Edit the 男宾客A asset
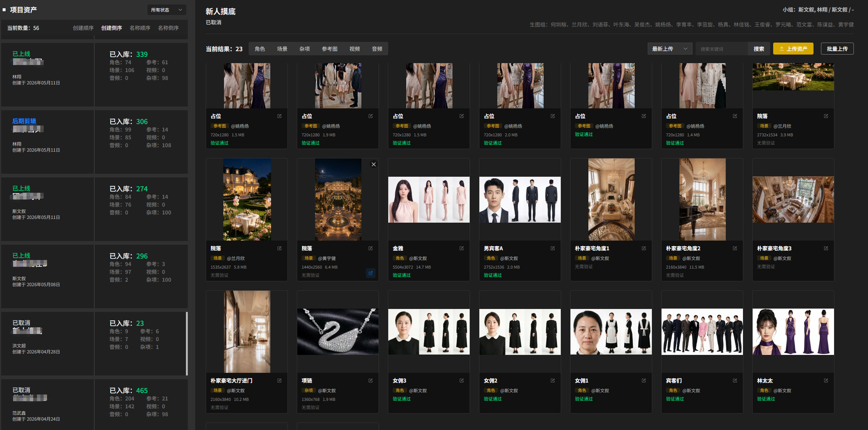Screen dimensions: 868x430 553,248
